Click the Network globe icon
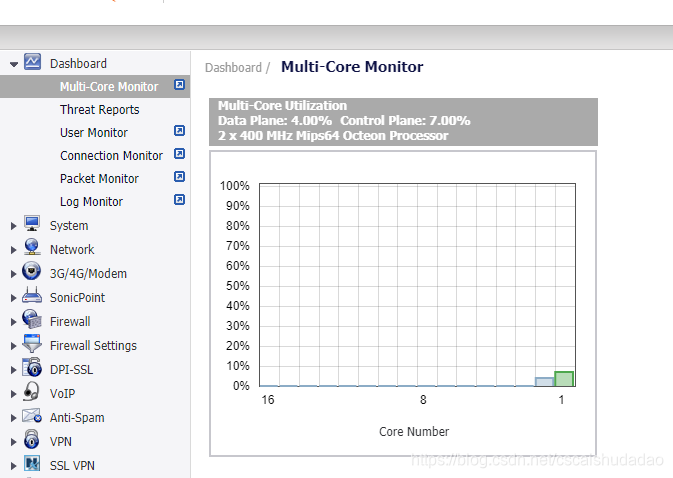The image size is (673, 478). 32,248
